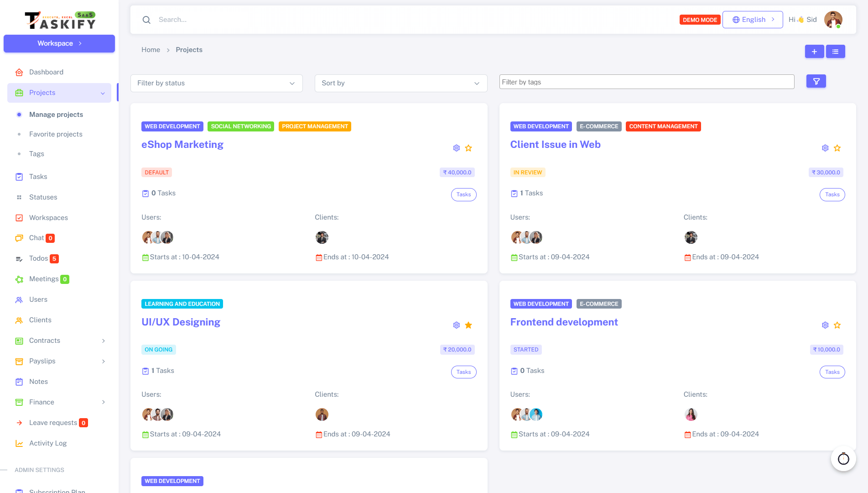Open settings gear on Frontend development card
This screenshot has height=493, width=868.
coord(825,325)
